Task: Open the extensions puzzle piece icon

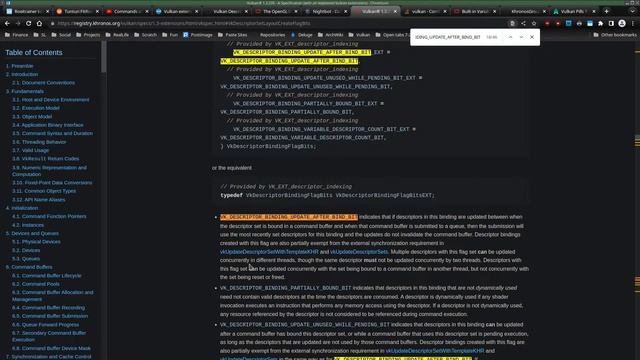Action: (600, 24)
